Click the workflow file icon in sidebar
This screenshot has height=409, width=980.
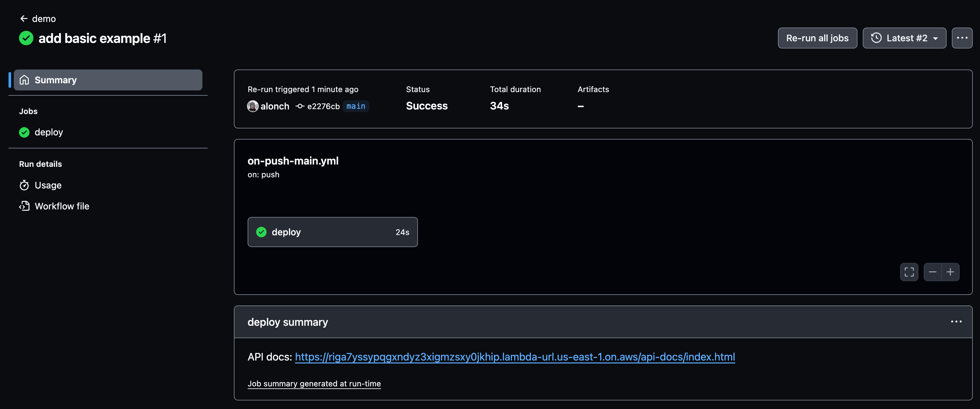24,205
